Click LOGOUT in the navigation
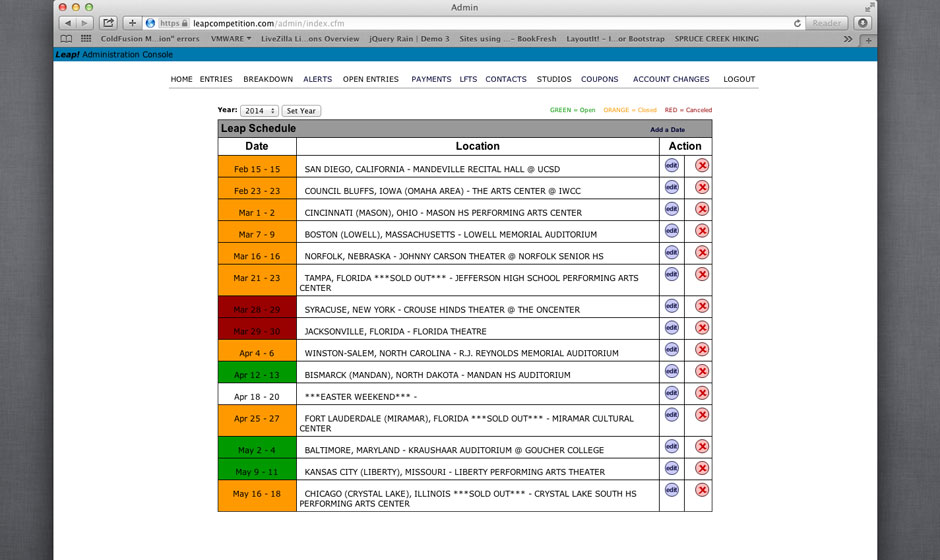 (x=739, y=79)
